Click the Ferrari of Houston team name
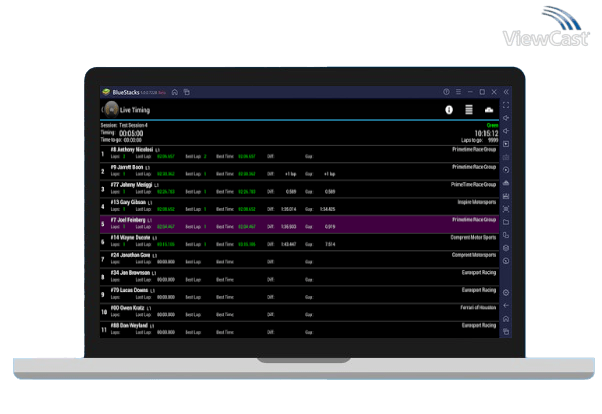The height and width of the screenshot is (414, 602). 478,308
